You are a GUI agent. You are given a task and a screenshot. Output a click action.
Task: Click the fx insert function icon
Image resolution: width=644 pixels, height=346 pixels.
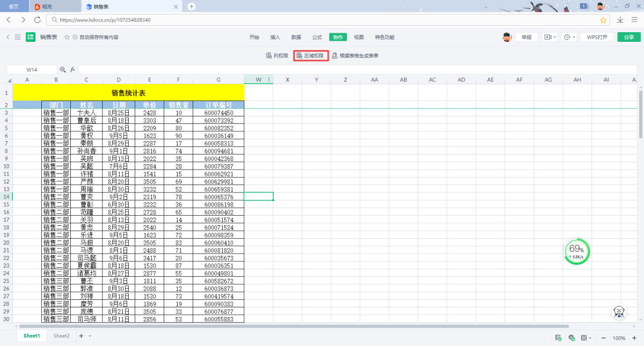(72, 70)
